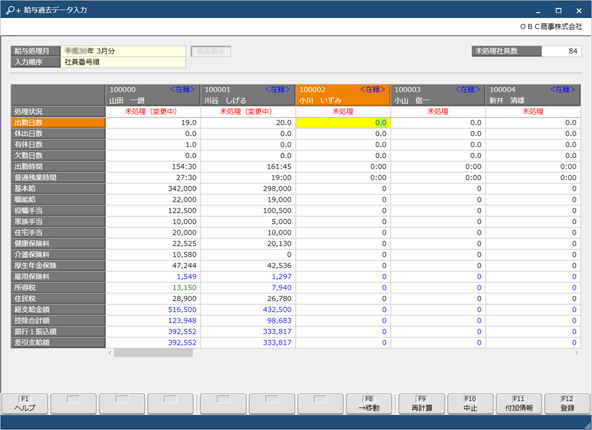Viewport: 592px width, 430px height.
Task: Click the left arrow of horizontal scrollbar
Action: 110,353
